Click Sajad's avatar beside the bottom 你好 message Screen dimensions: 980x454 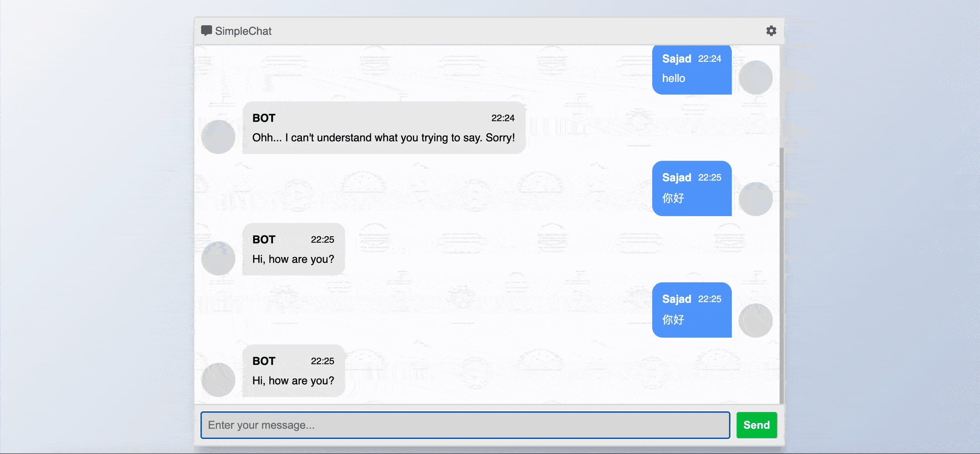tap(755, 321)
